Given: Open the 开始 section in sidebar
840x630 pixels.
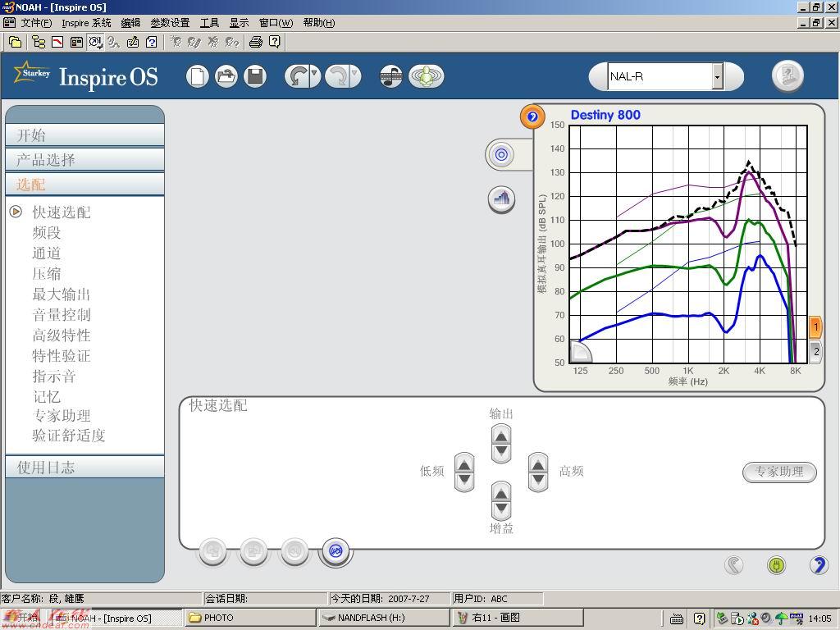Looking at the screenshot, I should click(x=84, y=135).
